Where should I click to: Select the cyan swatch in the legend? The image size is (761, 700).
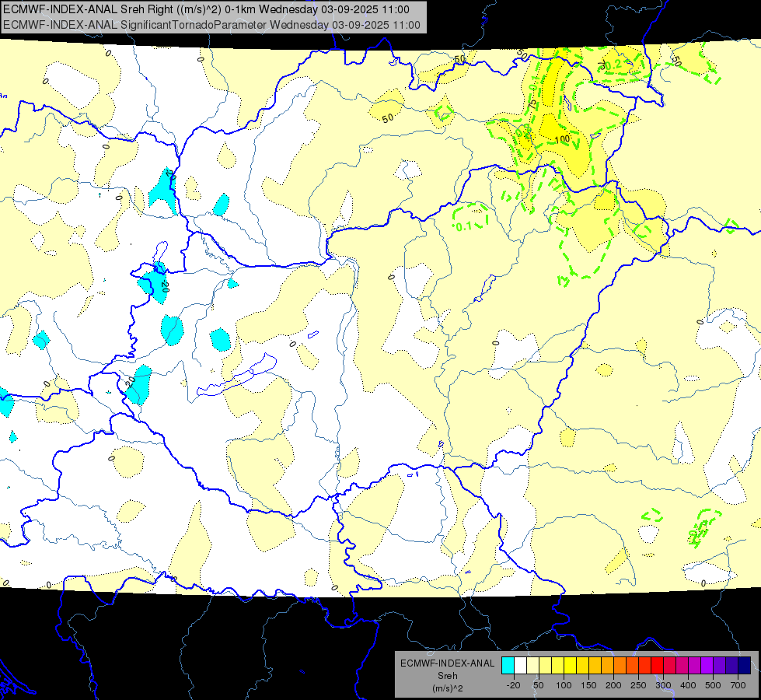(508, 666)
